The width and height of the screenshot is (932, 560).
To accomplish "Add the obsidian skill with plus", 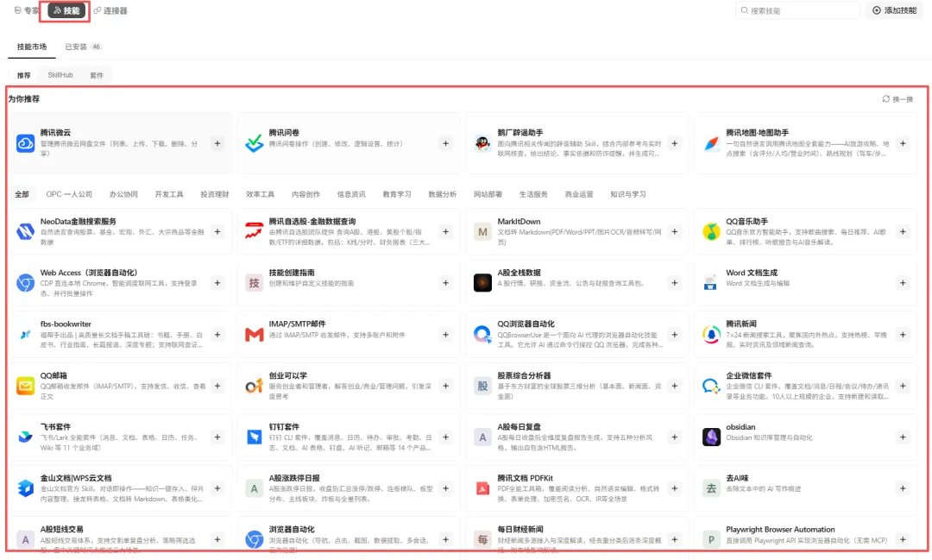I will 903,437.
